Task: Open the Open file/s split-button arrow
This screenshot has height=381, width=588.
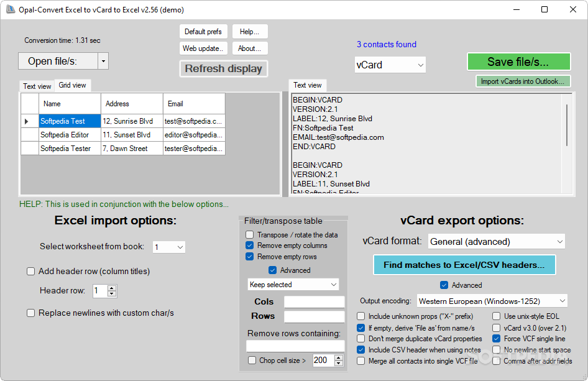Action: tap(103, 61)
